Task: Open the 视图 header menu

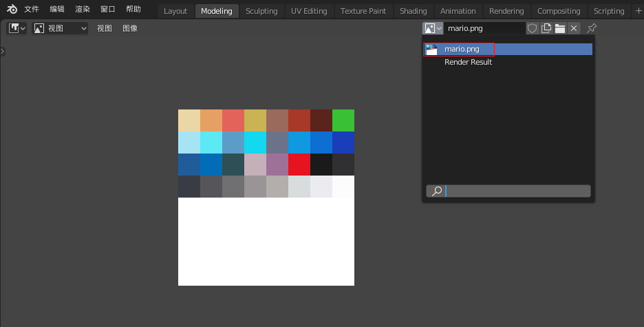Action: 105,28
